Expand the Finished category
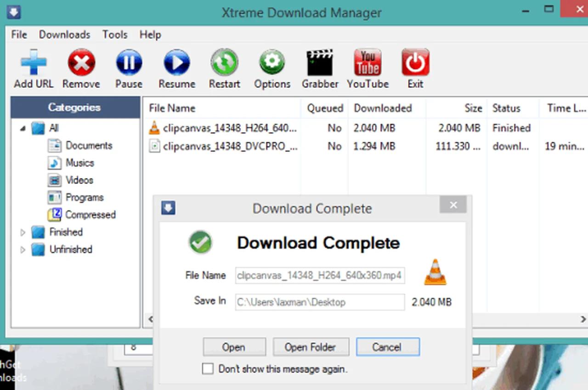Viewport: 588px width, 390px height. pyautogui.click(x=23, y=232)
